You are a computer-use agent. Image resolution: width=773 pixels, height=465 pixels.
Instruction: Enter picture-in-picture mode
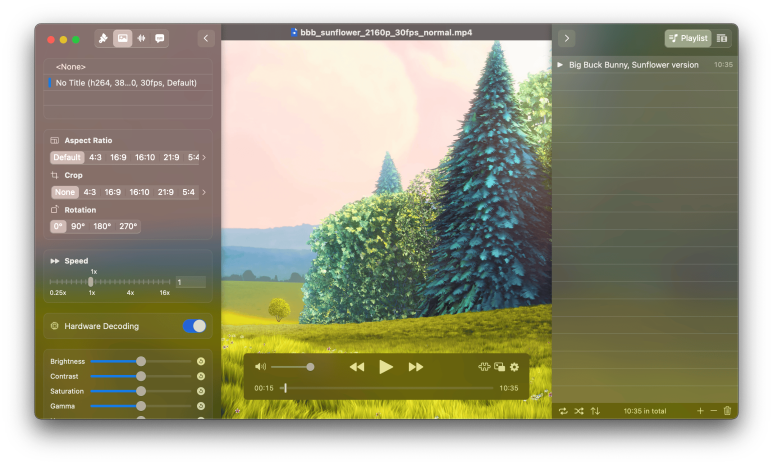499,367
